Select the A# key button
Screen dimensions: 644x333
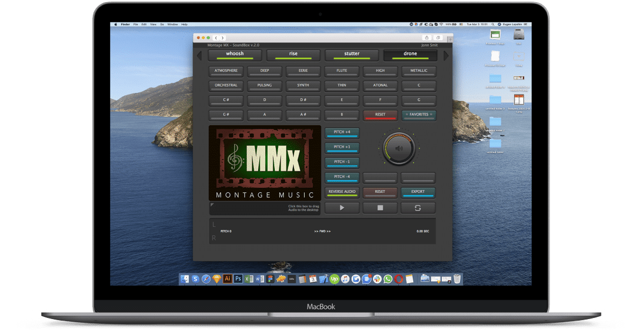click(x=303, y=115)
